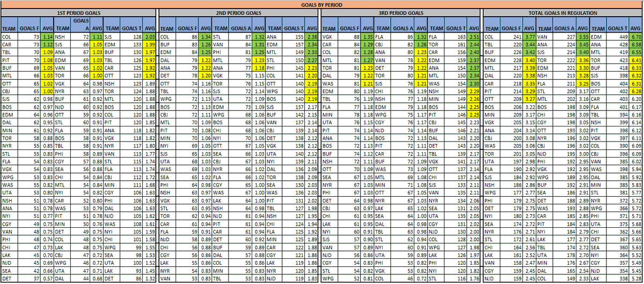The height and width of the screenshot is (284, 644).
Task: Select the 1.14 average cell in 1st period
Action: pos(48,37)
